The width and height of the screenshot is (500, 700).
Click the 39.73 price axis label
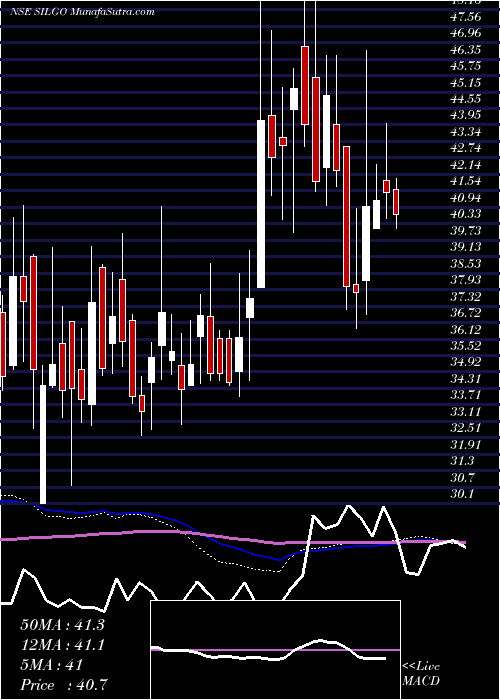466,231
